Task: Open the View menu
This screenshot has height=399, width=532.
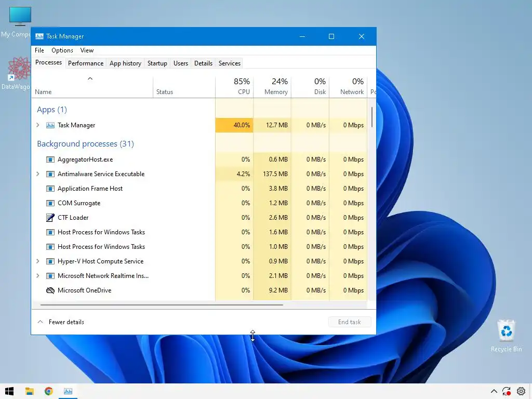Action: point(87,50)
